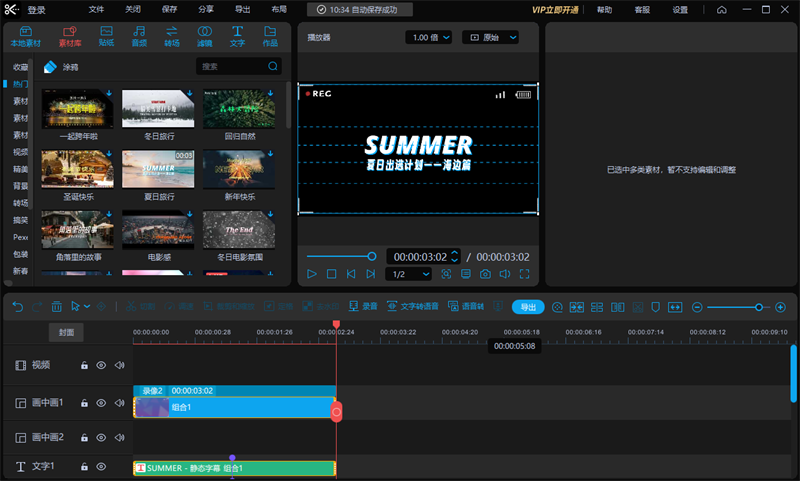Screen dimensions: 800x481
Task: Toggle the lock on 画中画2 track
Action: [x=84, y=438]
